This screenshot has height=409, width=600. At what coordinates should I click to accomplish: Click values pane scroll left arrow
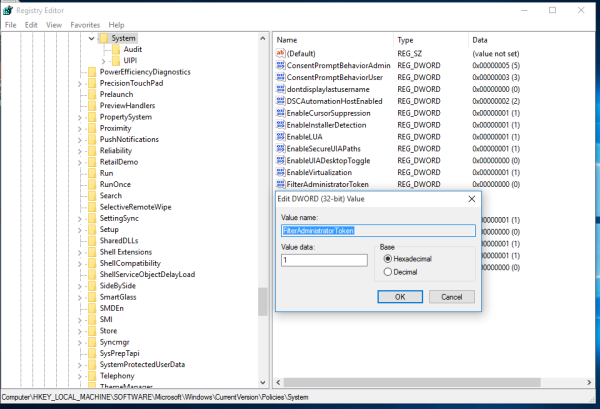click(x=278, y=383)
